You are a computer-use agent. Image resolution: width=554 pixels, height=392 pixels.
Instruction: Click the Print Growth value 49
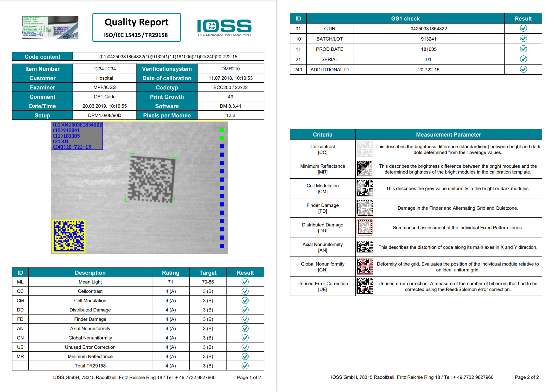click(x=231, y=97)
